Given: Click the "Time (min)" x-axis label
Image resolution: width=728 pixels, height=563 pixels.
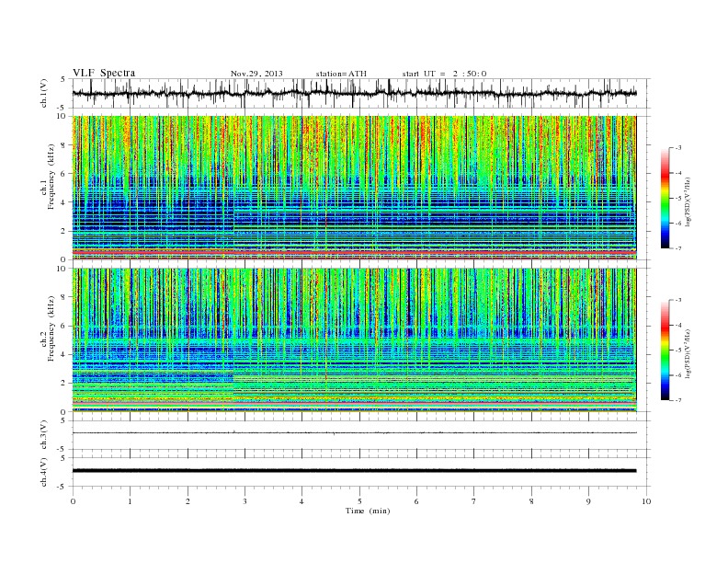Looking at the screenshot, I should pos(368,511).
